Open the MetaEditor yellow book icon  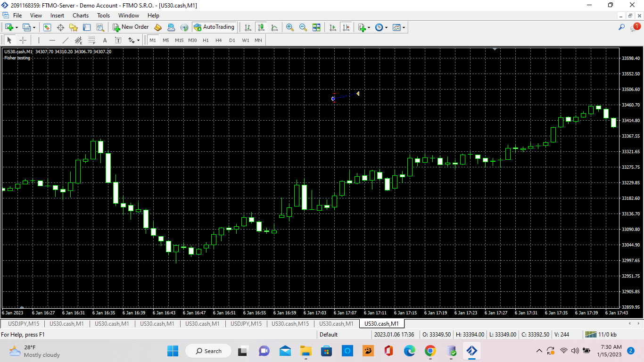click(158, 27)
